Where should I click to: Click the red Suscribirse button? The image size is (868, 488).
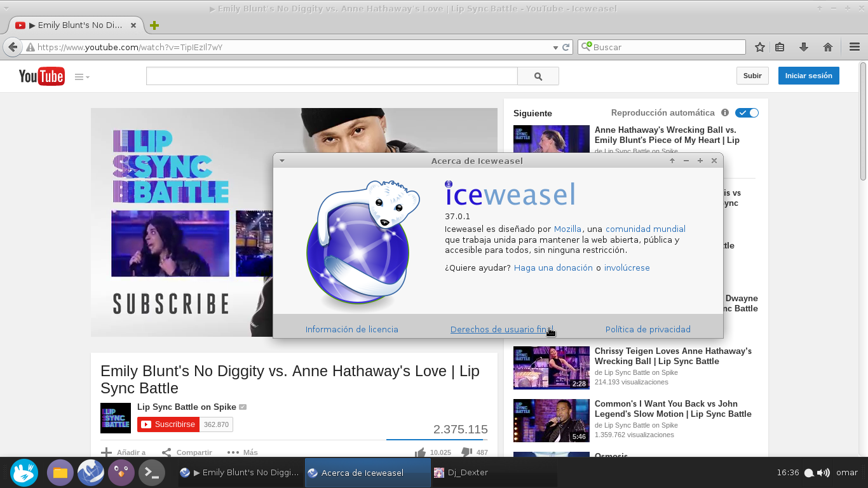[x=168, y=424]
